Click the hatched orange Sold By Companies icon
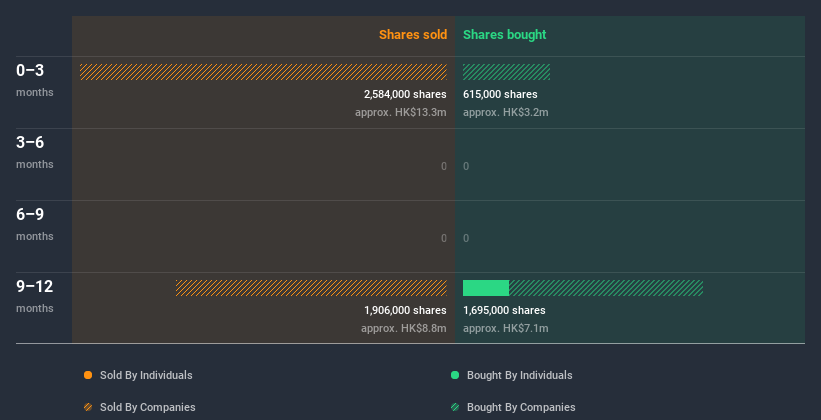 pyautogui.click(x=88, y=407)
